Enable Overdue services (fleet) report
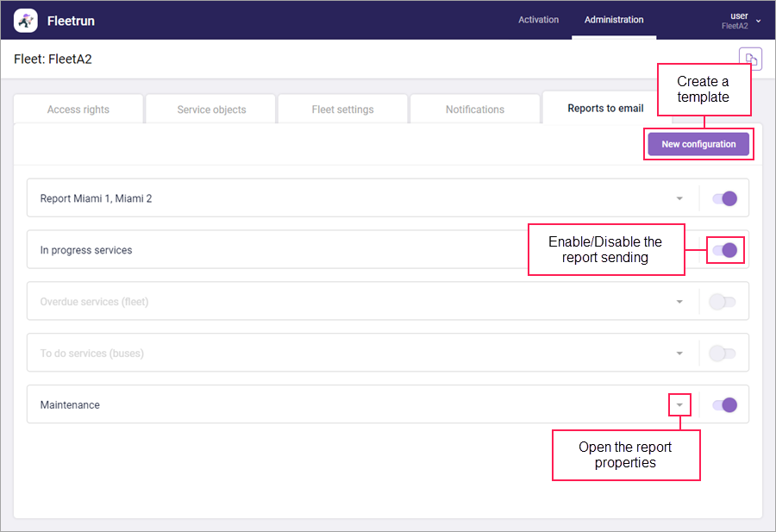776x532 pixels. [723, 302]
